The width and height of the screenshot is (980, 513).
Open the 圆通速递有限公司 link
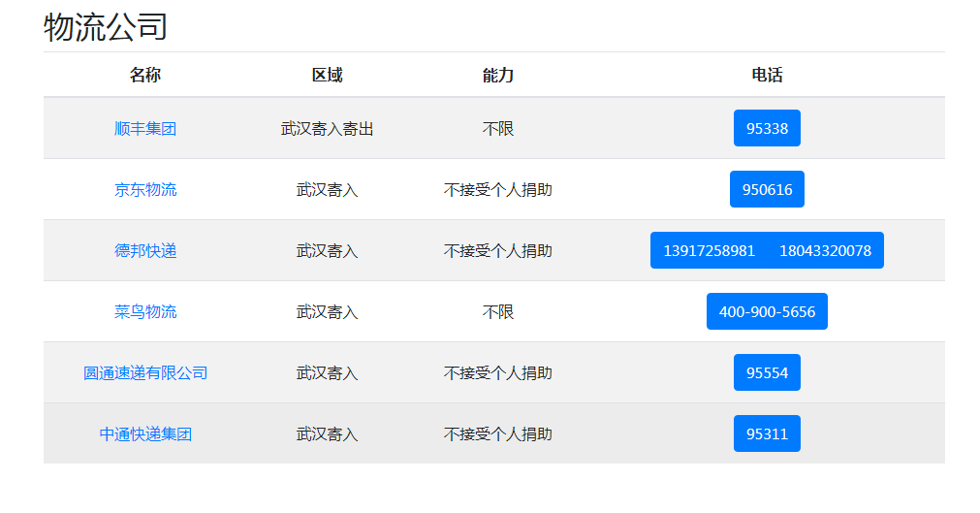pyautogui.click(x=145, y=372)
